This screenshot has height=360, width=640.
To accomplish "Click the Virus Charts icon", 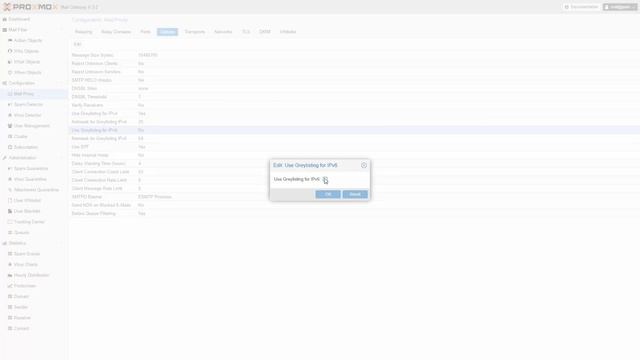I will click(10, 264).
